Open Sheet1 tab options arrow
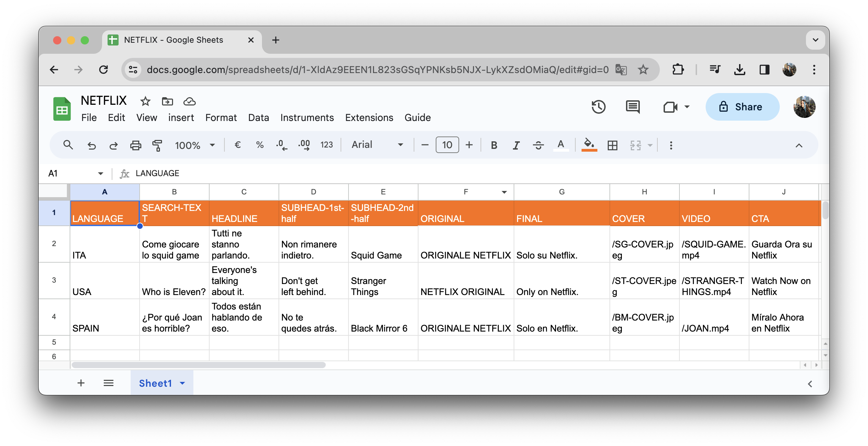The width and height of the screenshot is (868, 446). 182,383
